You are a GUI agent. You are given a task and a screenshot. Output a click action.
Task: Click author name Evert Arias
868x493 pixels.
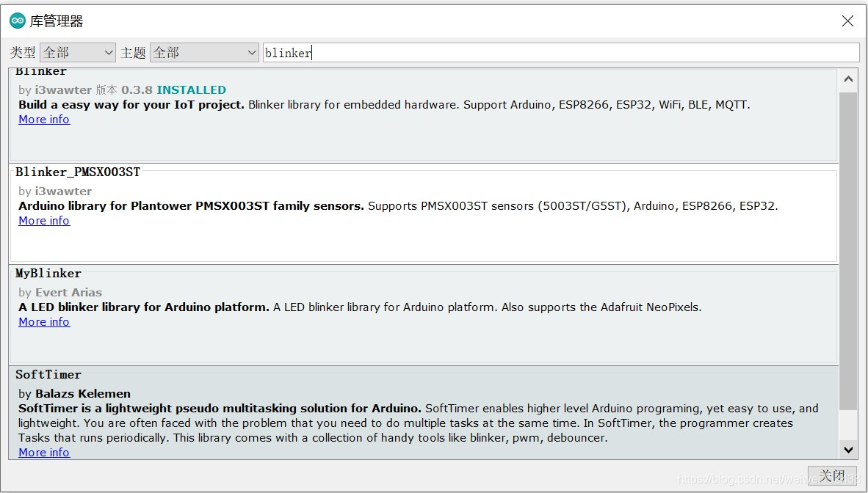coord(68,292)
